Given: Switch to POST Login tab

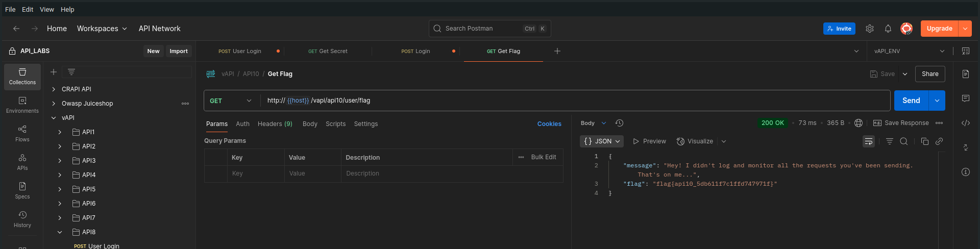Looking at the screenshot, I should pos(415,51).
